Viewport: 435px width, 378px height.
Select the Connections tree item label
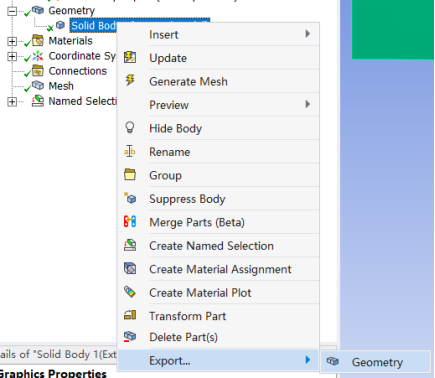pyautogui.click(x=78, y=71)
